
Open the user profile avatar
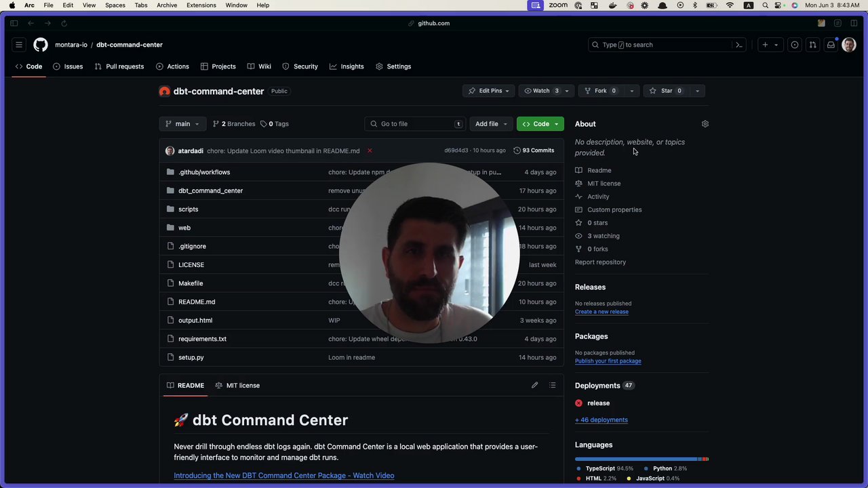pyautogui.click(x=849, y=45)
